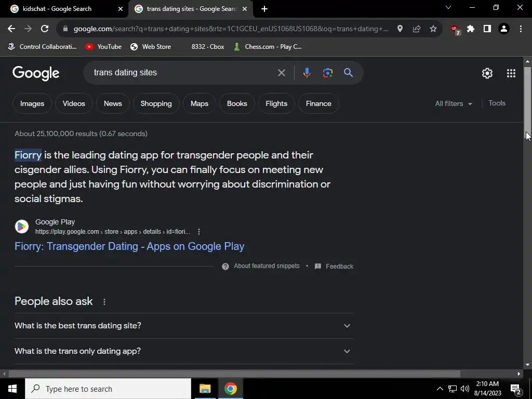
Task: Click the Google Play result favicon
Action: pos(22,227)
